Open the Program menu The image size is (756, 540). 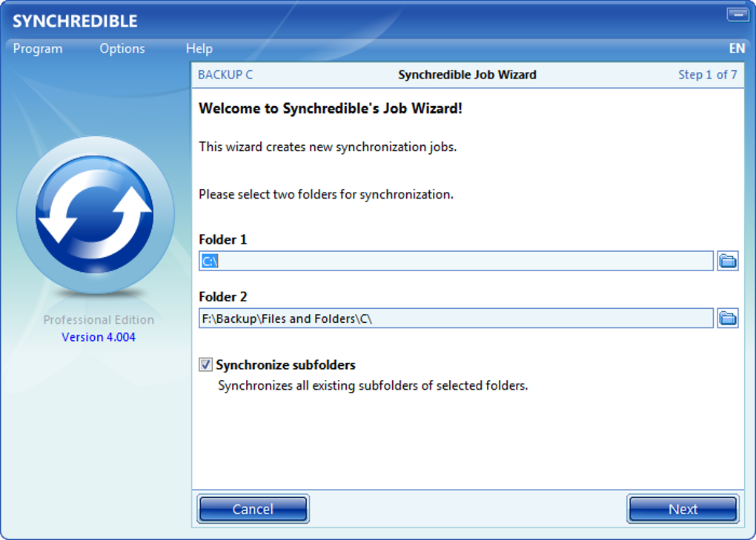(x=38, y=49)
